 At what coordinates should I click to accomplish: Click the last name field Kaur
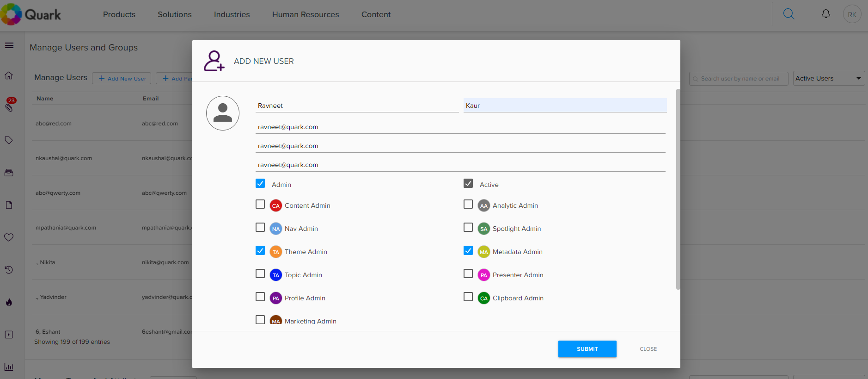click(x=565, y=106)
